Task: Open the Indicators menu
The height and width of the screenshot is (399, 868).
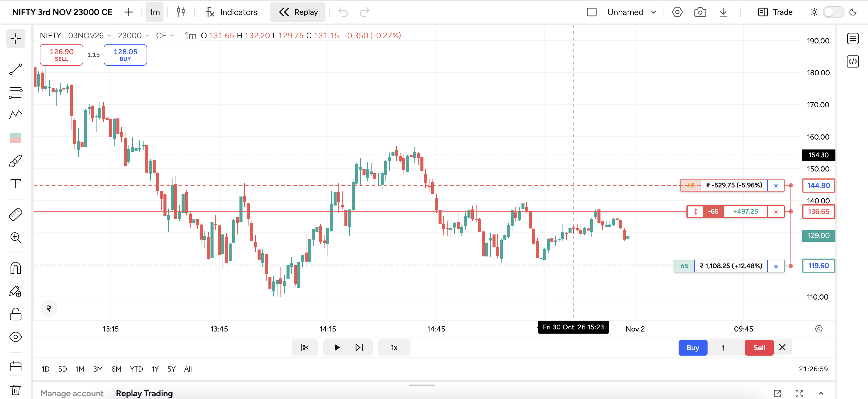Action: click(231, 12)
